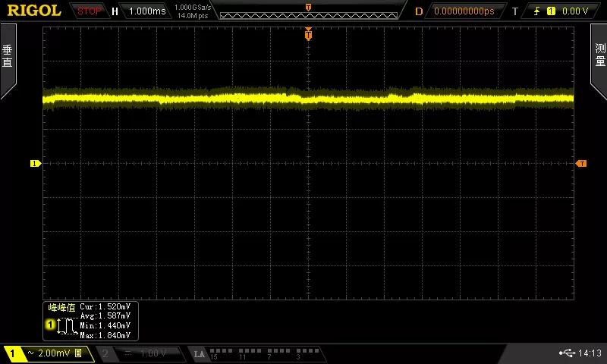Viewport: 607px width, 364px height.
Task: Click the trigger source channel 1 badge
Action: coord(551,11)
